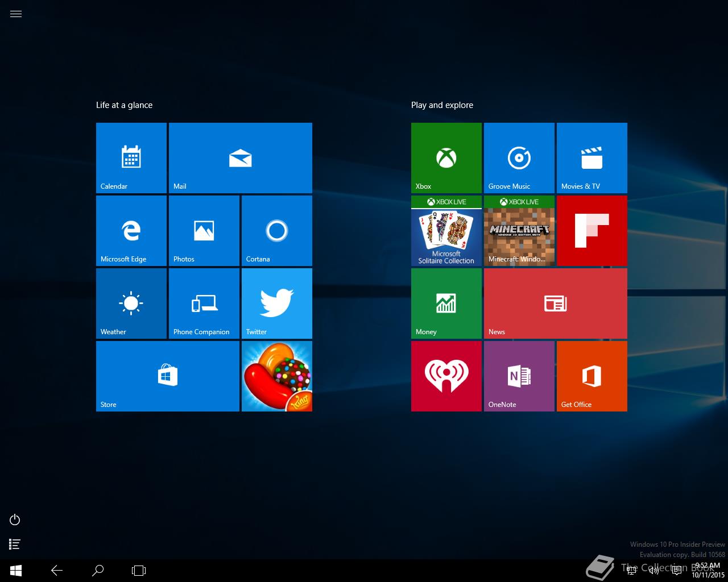Open the Store tile
Viewport: 728px width, 582px height.
168,376
